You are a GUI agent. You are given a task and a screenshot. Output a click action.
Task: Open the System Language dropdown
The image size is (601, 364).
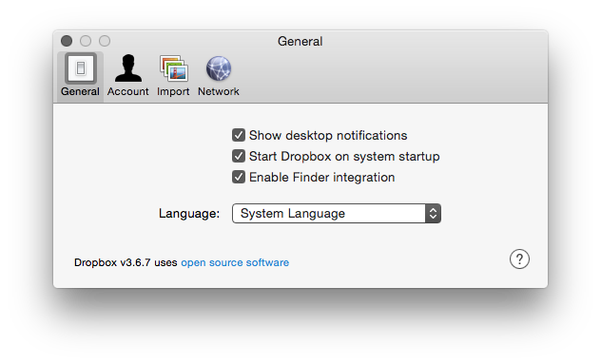337,214
